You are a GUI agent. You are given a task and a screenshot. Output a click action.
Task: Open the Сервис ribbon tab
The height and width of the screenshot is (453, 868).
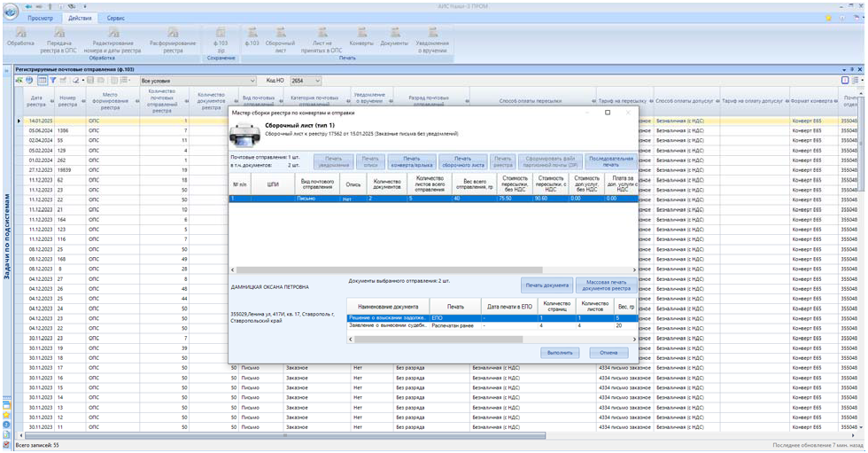(115, 18)
